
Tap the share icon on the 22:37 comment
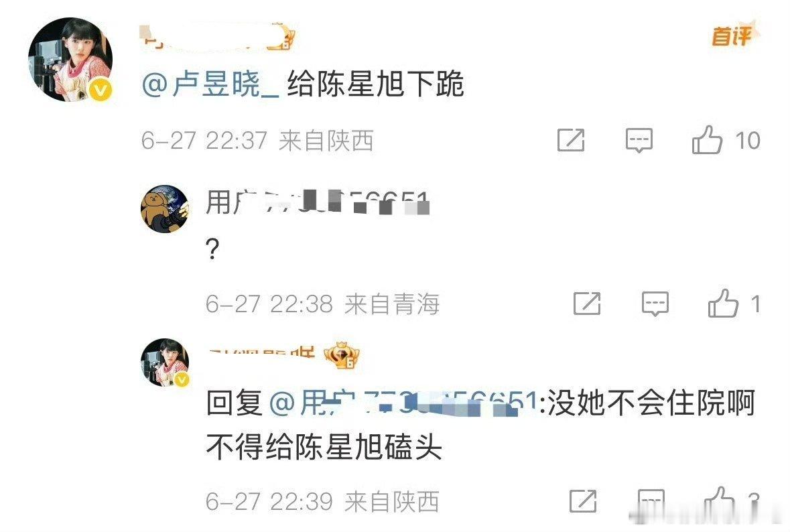point(571,140)
